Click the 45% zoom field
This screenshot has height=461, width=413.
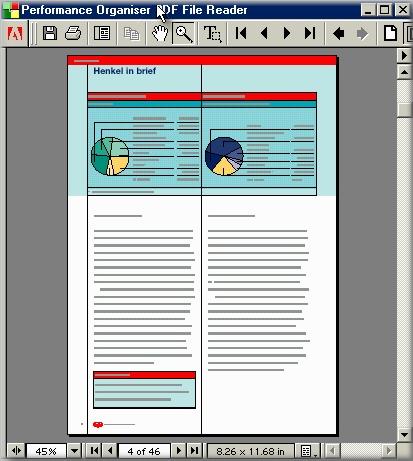(x=46, y=451)
